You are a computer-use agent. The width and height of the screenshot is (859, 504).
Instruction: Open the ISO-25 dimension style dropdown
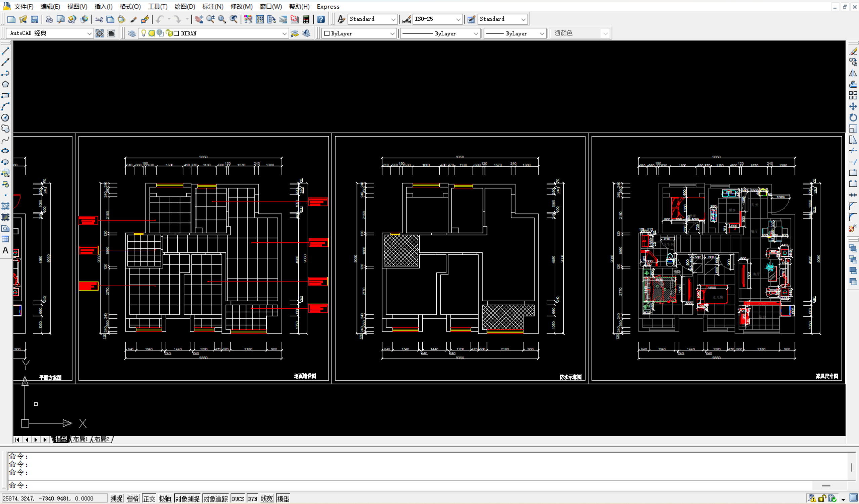point(458,19)
